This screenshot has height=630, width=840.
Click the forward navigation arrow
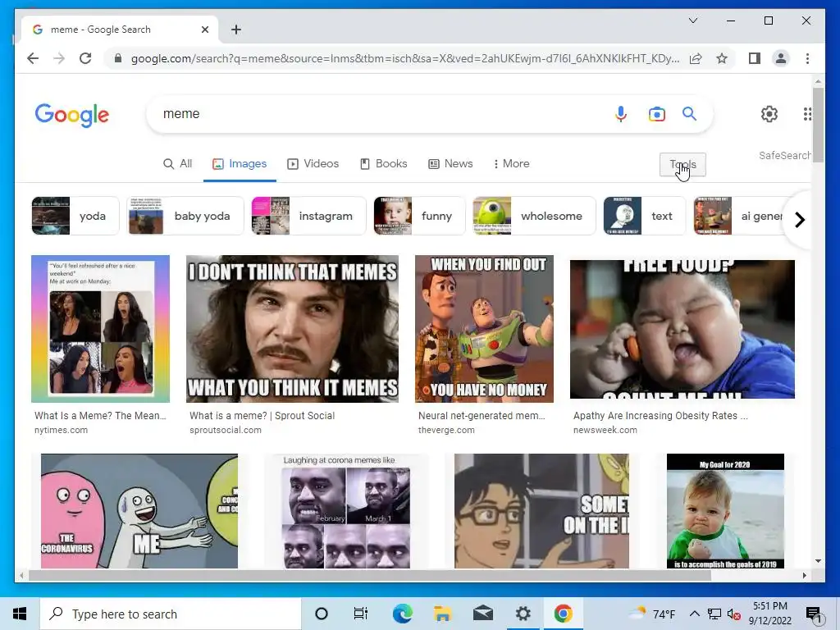pyautogui.click(x=59, y=58)
